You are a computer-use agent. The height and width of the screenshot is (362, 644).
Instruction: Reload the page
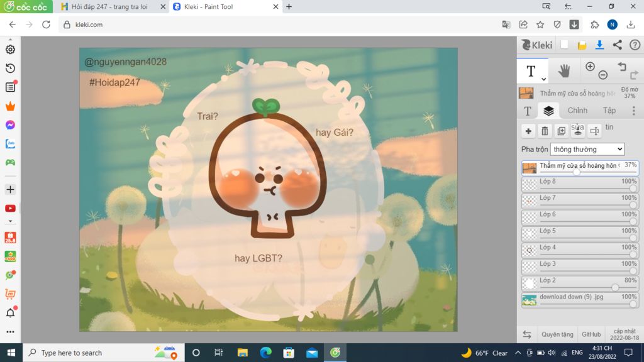point(46,25)
